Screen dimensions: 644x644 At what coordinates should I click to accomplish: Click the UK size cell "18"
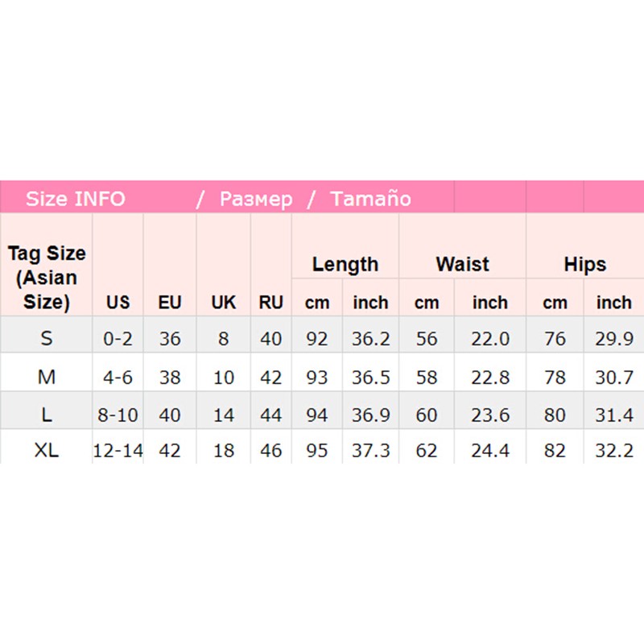(224, 451)
